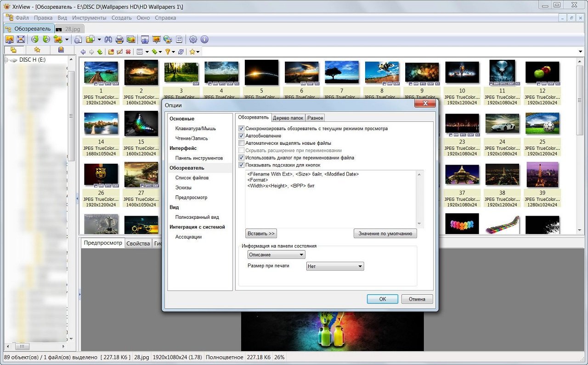Image resolution: width=588 pixels, height=365 pixels.
Task: Go up one folder level arrow
Action: [x=100, y=52]
